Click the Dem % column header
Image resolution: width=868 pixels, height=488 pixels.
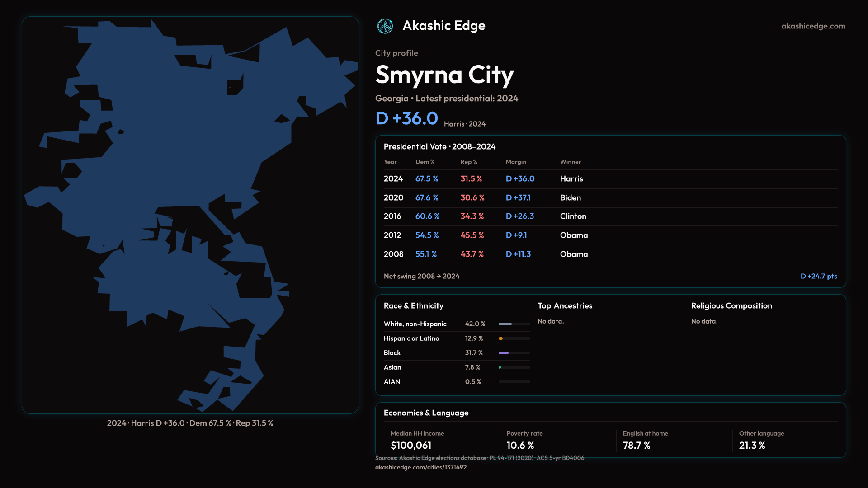click(x=425, y=162)
